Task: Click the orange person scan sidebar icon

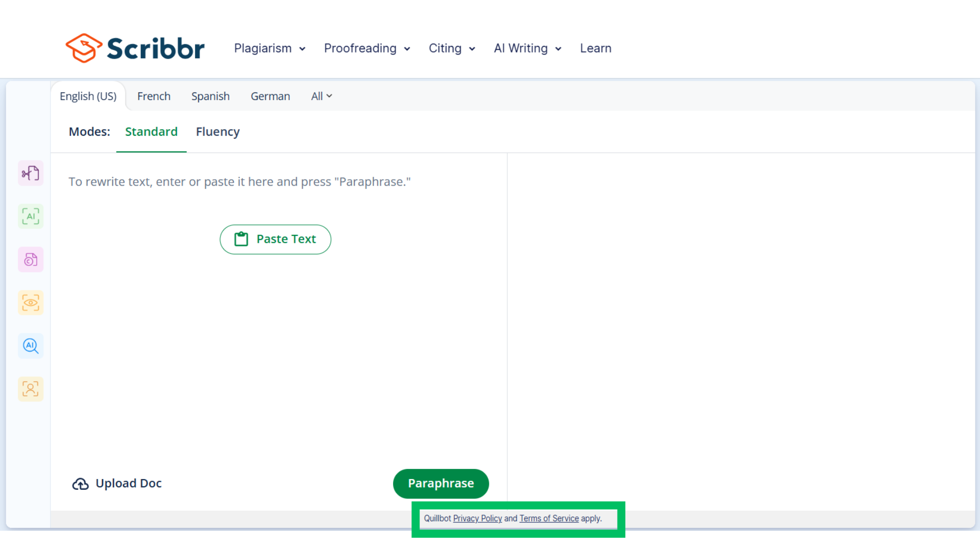Action: pyautogui.click(x=31, y=389)
